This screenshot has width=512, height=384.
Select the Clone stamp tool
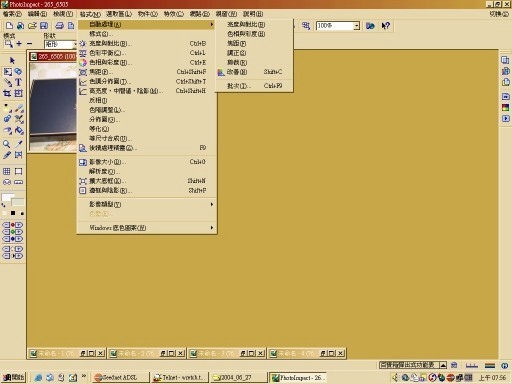pyautogui.click(x=18, y=119)
